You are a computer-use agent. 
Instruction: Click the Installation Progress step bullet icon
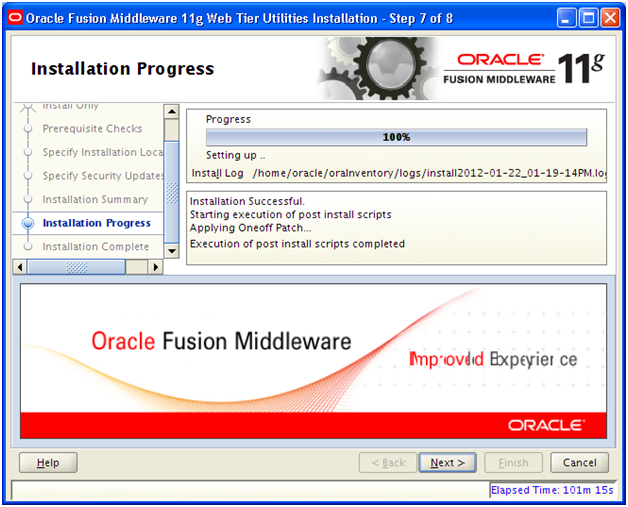(28, 223)
